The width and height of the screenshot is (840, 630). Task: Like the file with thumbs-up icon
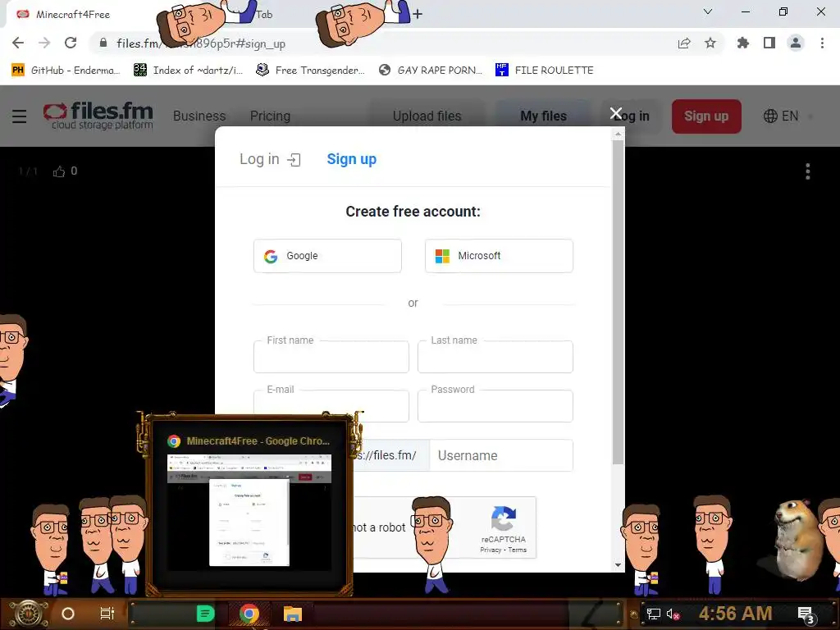pos(59,171)
